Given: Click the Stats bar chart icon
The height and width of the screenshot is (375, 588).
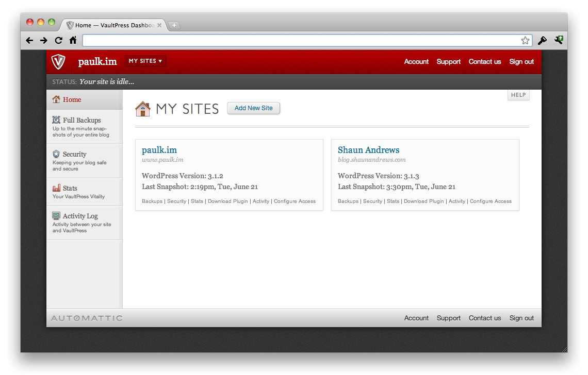Looking at the screenshot, I should click(x=56, y=188).
